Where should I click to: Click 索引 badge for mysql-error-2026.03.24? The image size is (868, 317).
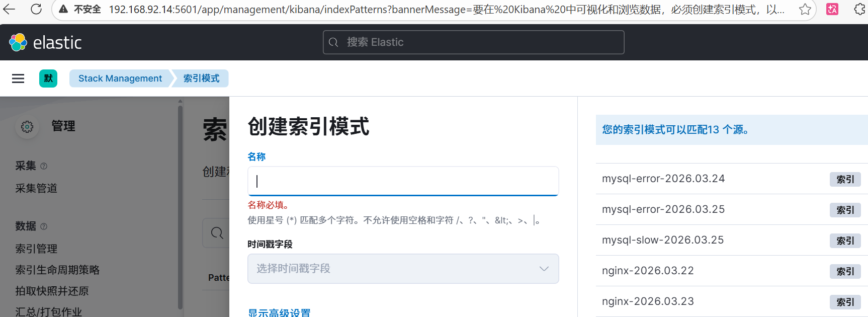[845, 179]
